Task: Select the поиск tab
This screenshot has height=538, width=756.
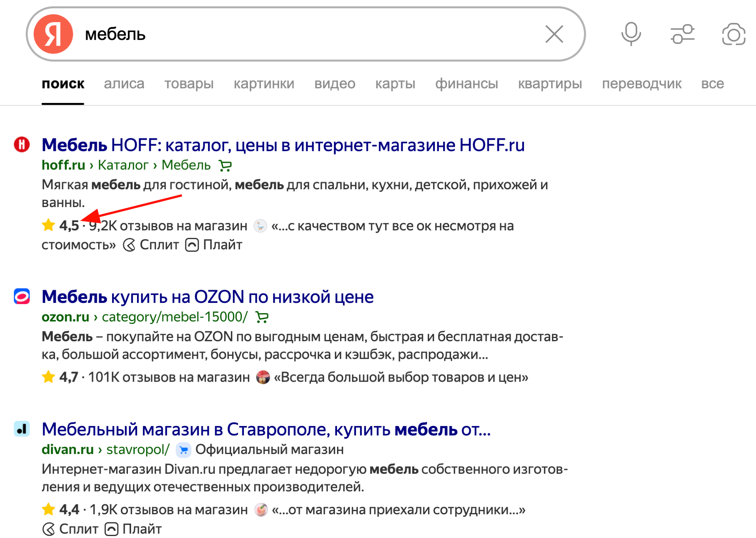Action: (x=63, y=84)
